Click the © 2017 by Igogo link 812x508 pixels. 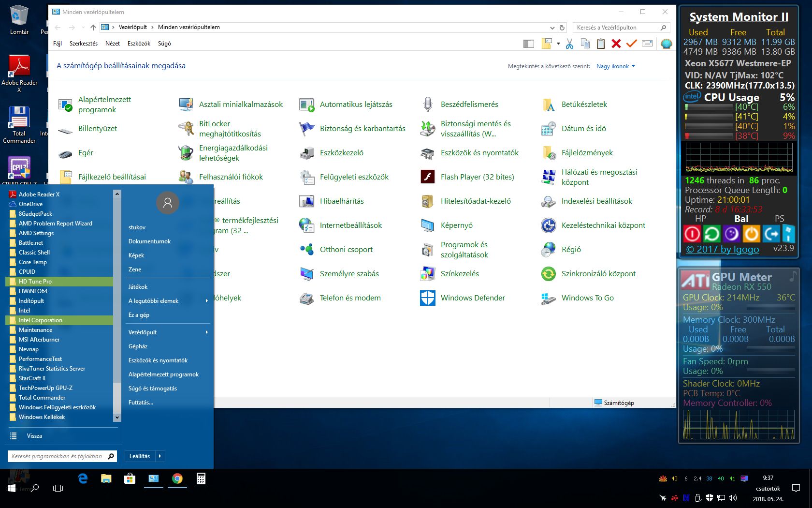722,249
